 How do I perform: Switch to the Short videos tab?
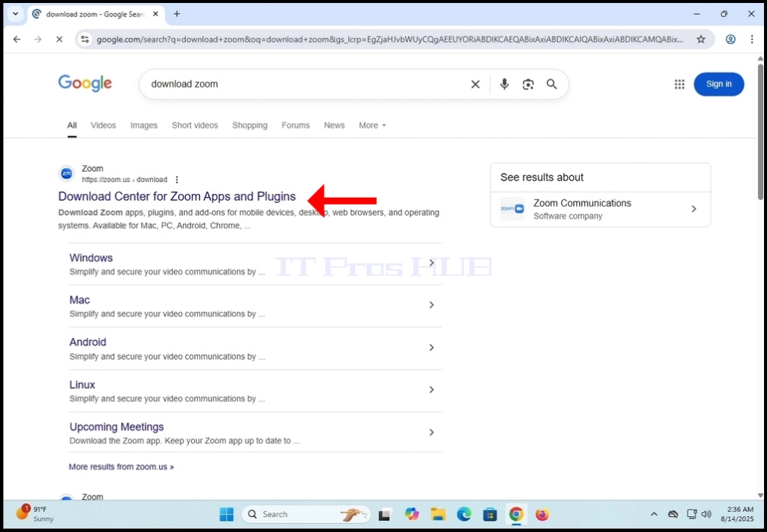click(195, 125)
